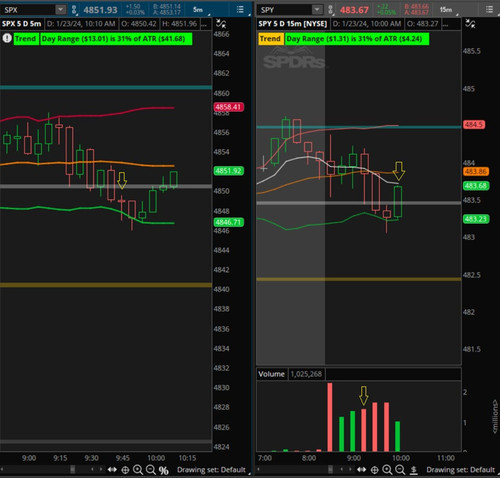Image resolution: width=500 pixels, height=478 pixels.
Task: Click the SPY chart price-axis settings icon
Action: pyautogui.click(x=470, y=24)
